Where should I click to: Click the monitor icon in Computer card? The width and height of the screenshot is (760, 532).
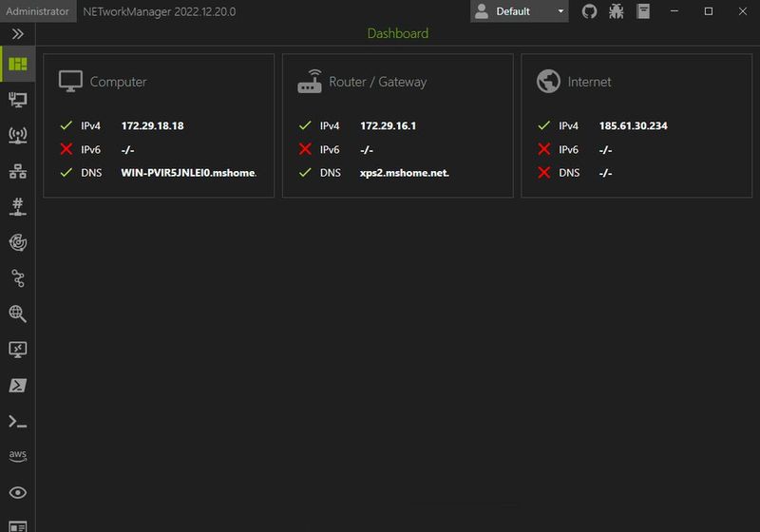70,82
